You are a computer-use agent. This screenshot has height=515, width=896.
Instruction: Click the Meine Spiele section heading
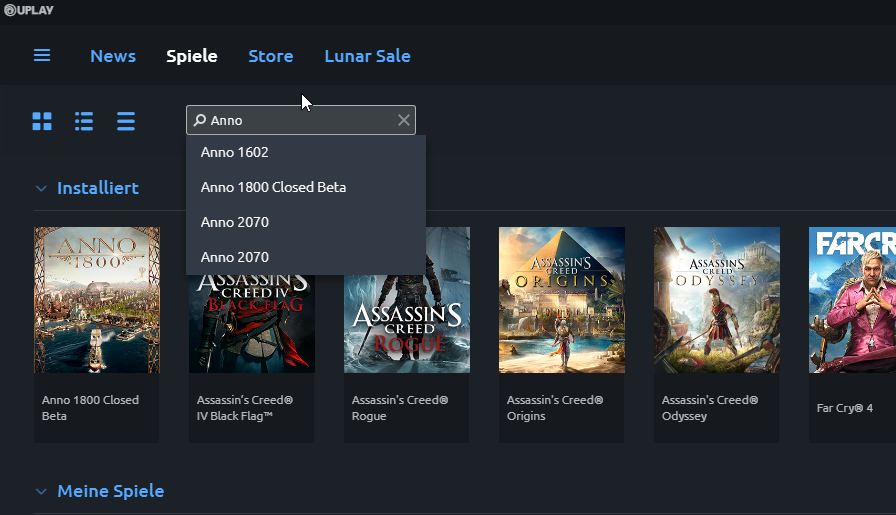click(x=111, y=491)
